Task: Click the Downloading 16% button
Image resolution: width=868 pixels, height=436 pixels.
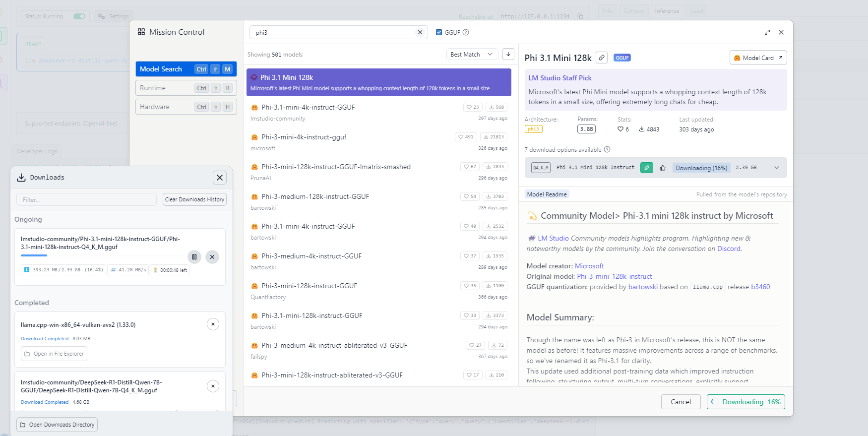Action: point(746,402)
